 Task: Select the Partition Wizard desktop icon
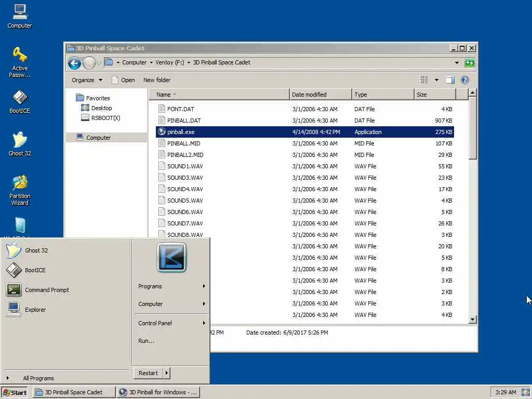(20, 190)
